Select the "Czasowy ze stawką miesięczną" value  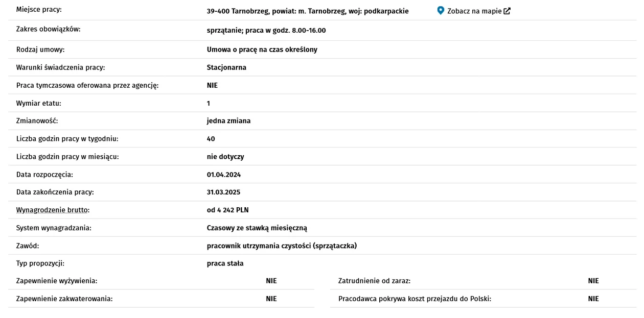point(257,228)
